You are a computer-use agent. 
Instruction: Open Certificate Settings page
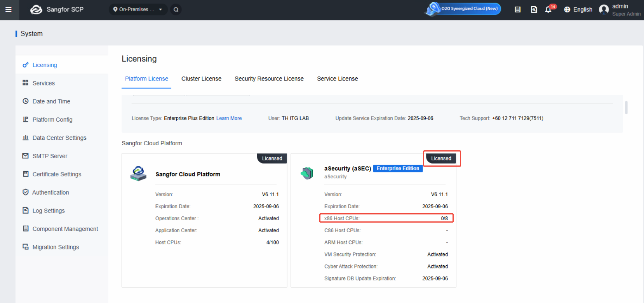[x=62, y=174]
